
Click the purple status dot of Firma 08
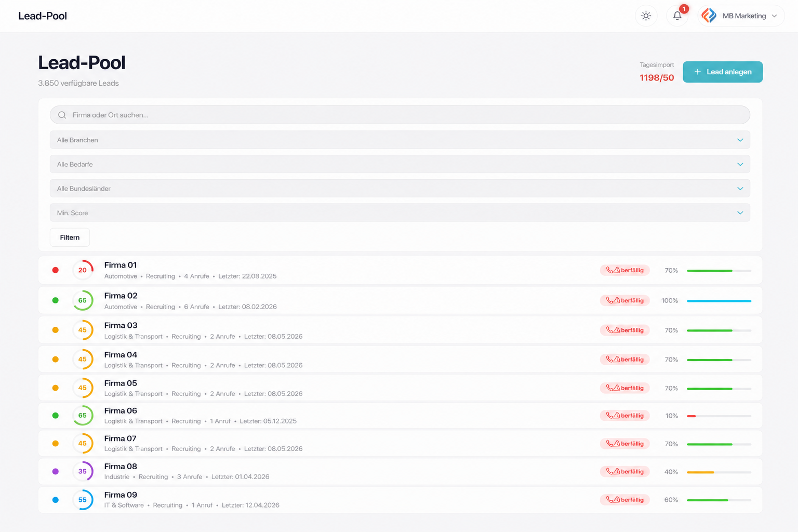(x=56, y=472)
